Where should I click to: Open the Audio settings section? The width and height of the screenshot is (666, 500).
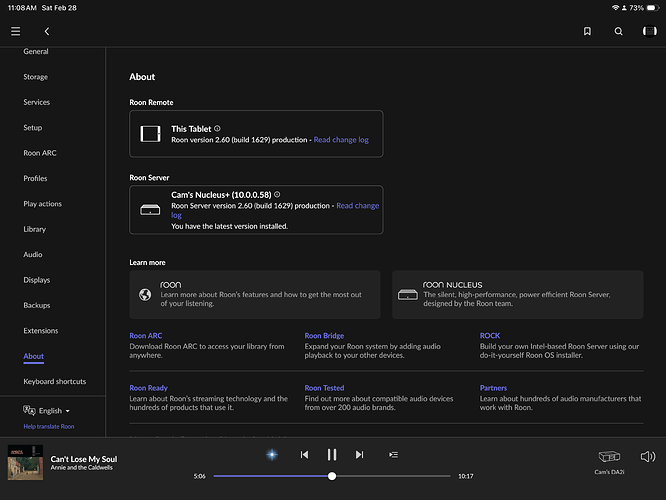point(33,255)
